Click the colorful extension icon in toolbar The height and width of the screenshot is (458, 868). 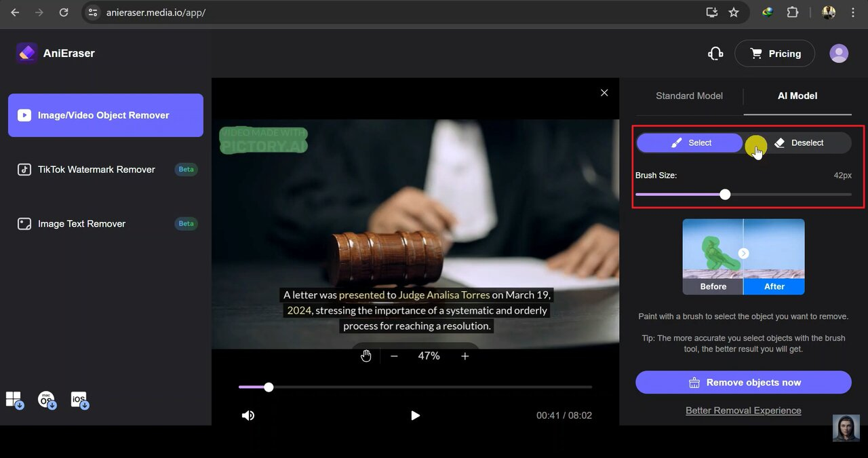[x=768, y=12]
